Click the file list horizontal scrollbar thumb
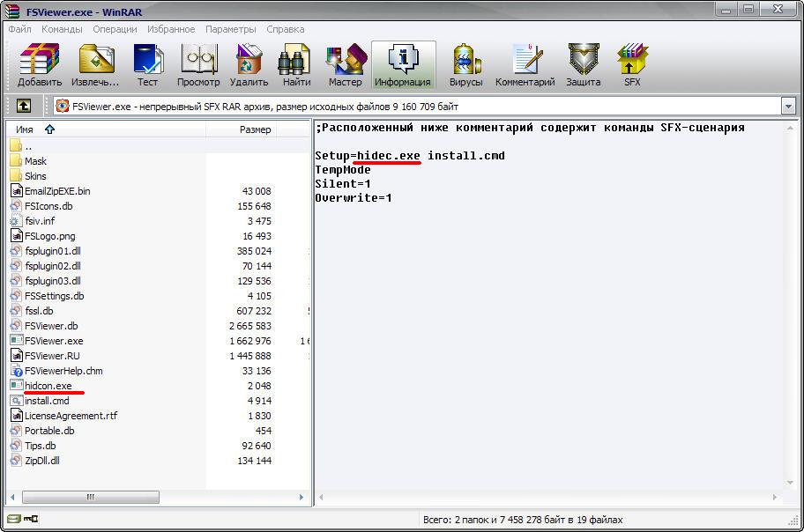This screenshot has height=532, width=804. point(91,497)
